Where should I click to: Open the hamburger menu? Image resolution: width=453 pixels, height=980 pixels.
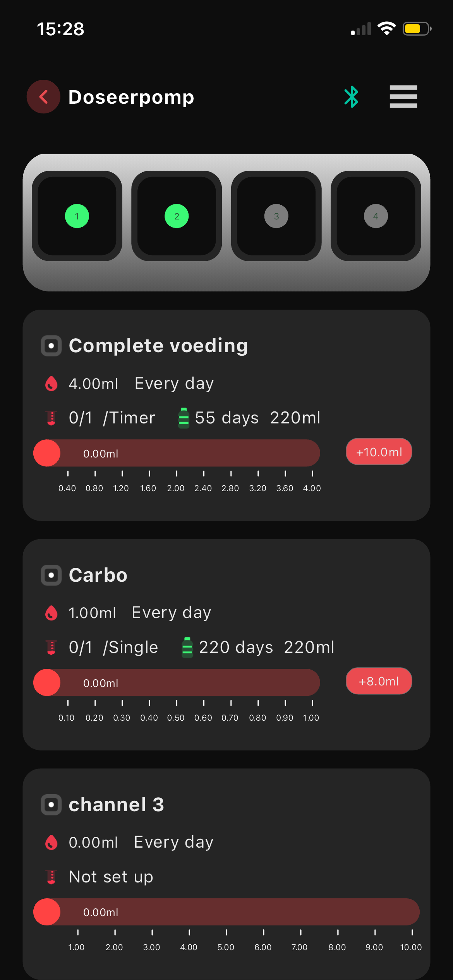point(403,97)
